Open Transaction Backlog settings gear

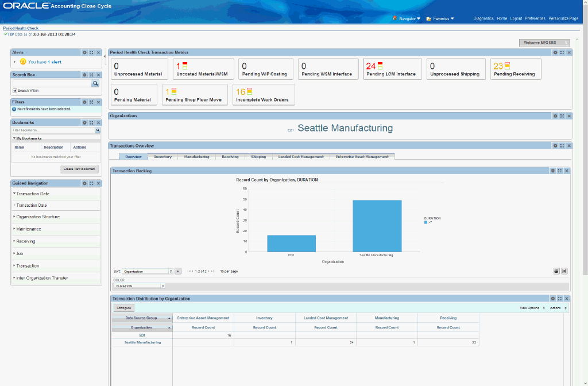[x=553, y=171]
